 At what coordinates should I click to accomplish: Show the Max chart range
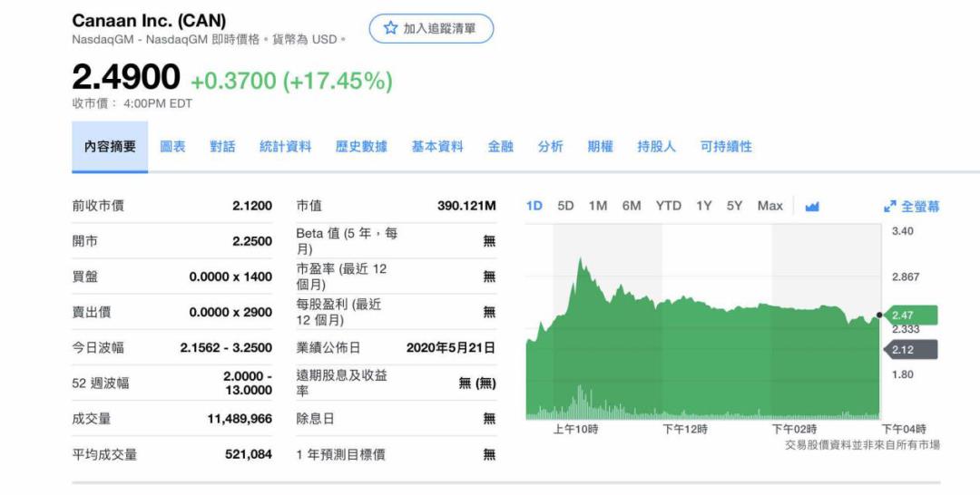click(769, 206)
